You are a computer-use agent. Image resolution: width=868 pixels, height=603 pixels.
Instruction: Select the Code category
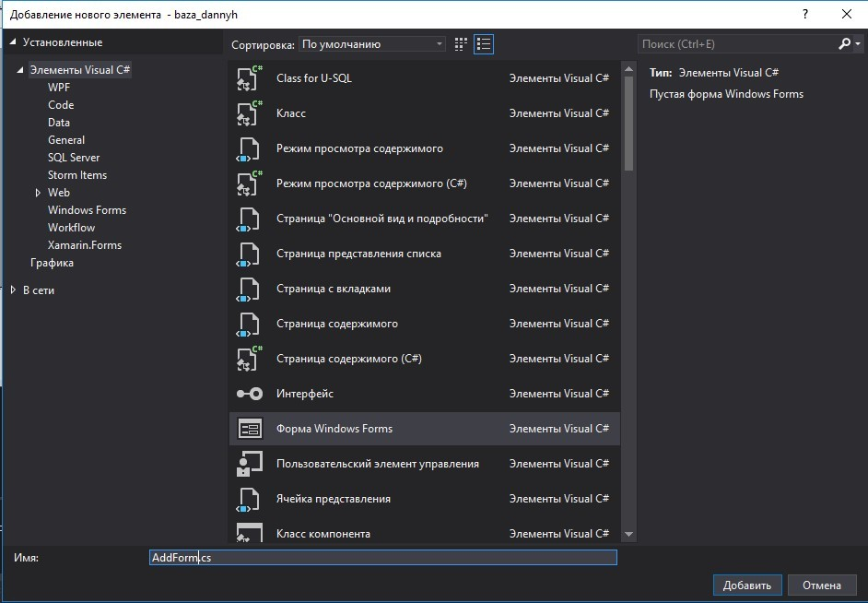point(61,105)
